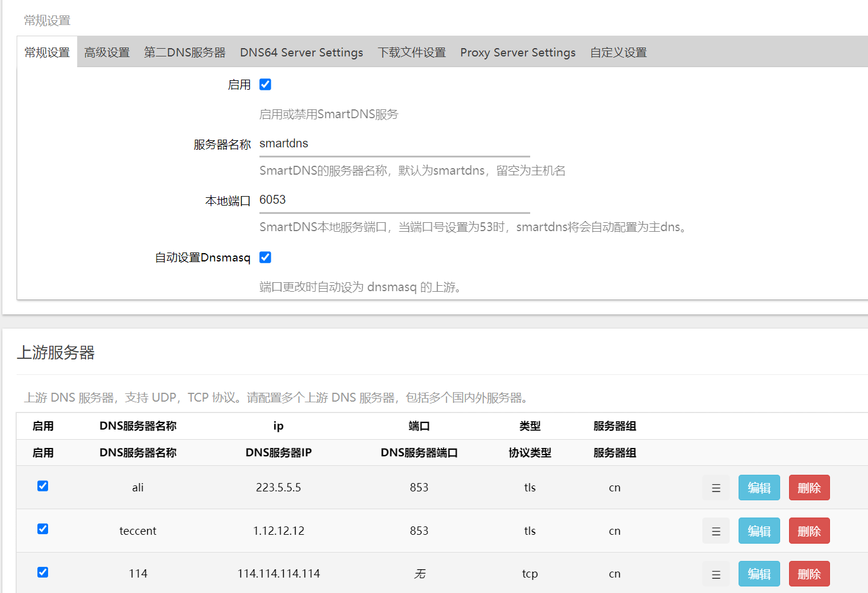The image size is (868, 593).
Task: Click the sort handle icon on the 114 row
Action: click(x=715, y=573)
